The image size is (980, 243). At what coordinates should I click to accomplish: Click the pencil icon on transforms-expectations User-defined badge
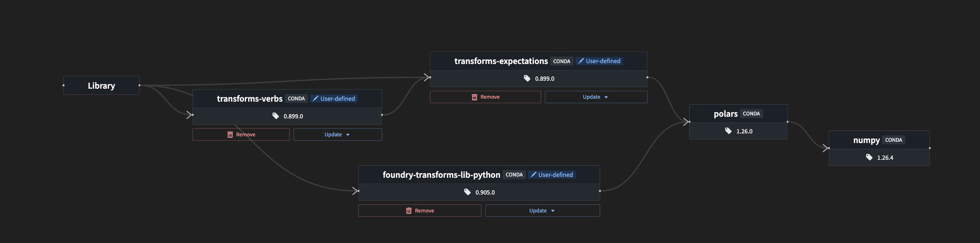tap(581, 61)
